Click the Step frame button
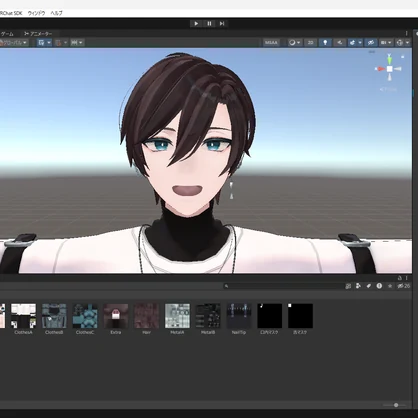 222,23
